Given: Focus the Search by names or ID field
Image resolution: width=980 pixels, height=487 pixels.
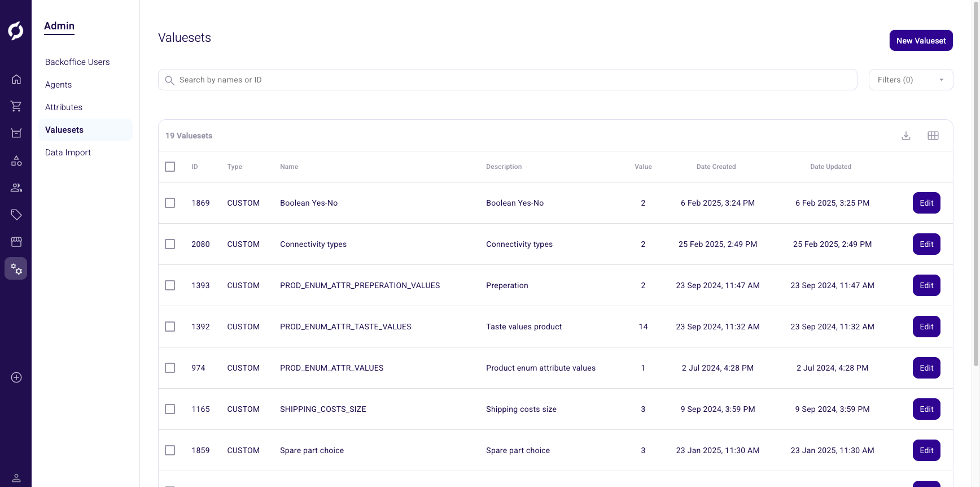Looking at the screenshot, I should pyautogui.click(x=508, y=80).
